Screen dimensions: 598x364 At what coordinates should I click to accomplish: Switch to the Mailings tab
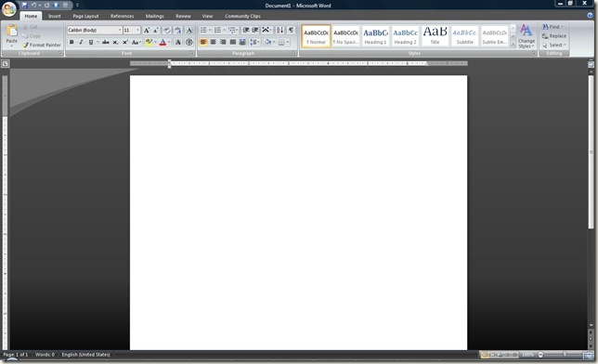tap(154, 16)
